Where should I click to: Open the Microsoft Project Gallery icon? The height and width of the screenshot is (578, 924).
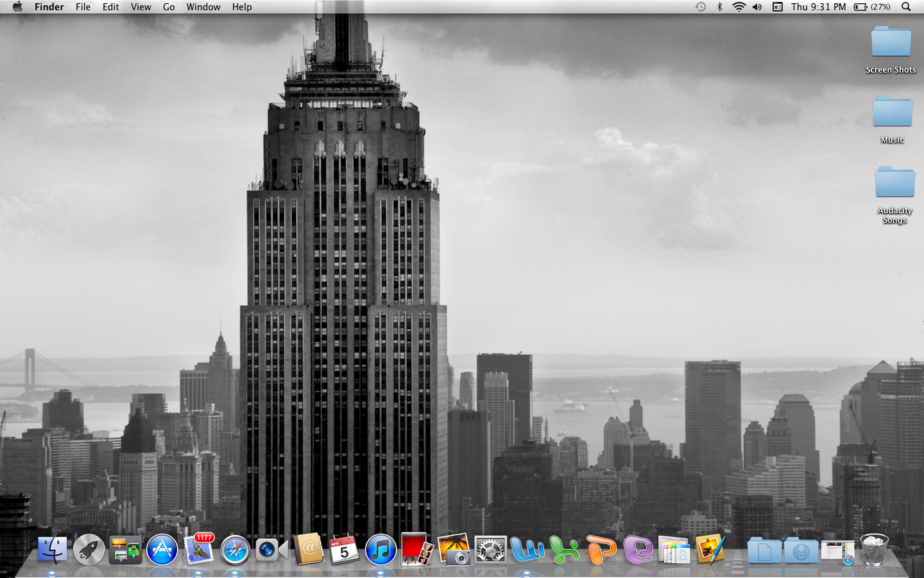(x=674, y=550)
